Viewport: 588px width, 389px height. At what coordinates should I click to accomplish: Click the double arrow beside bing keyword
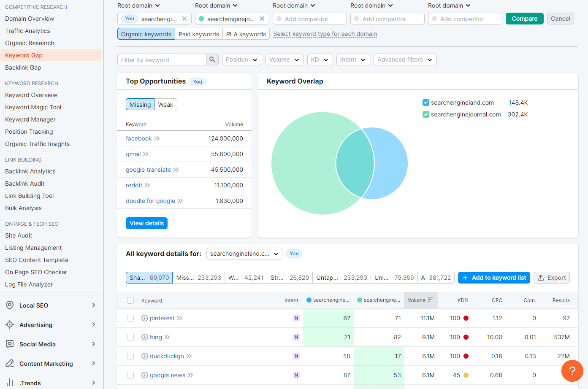(167, 337)
